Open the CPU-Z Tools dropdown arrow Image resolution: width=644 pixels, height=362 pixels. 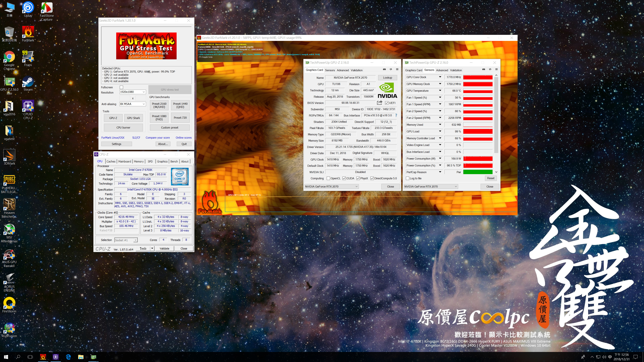(x=152, y=248)
